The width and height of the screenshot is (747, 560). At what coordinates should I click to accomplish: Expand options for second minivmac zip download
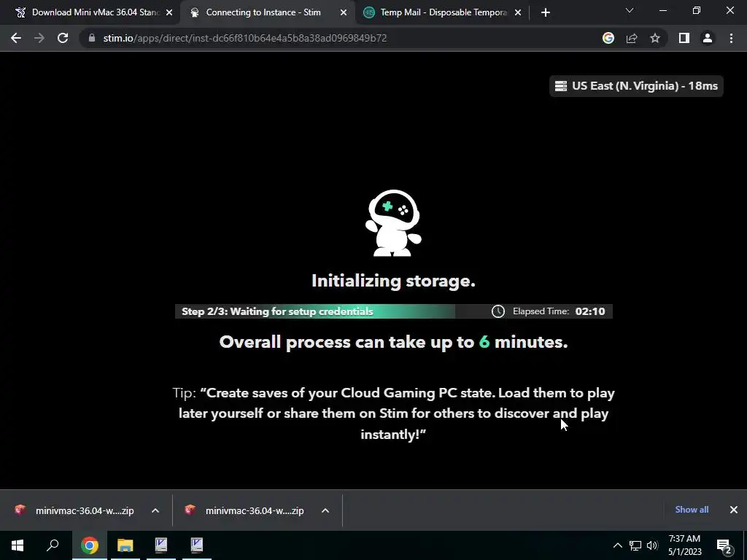click(325, 510)
